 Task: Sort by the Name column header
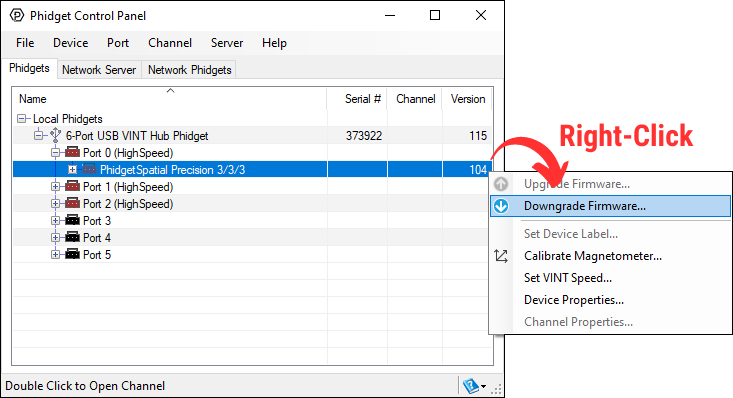(170, 99)
